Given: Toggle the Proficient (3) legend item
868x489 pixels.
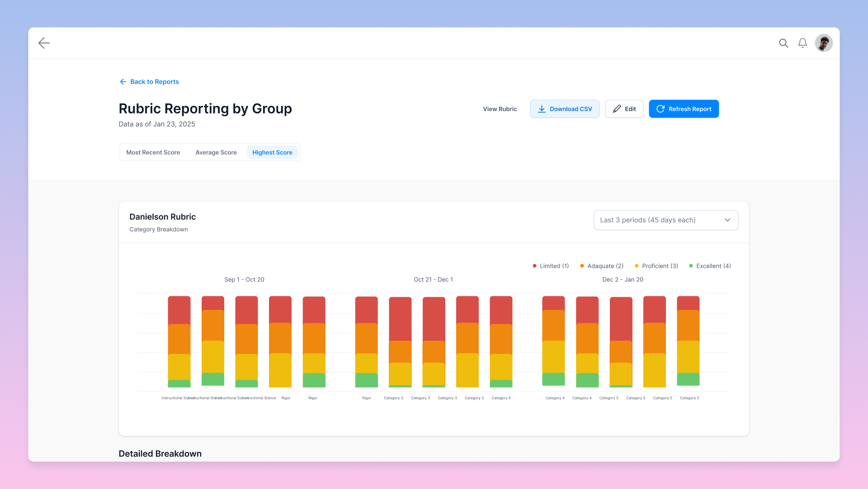Looking at the screenshot, I should click(x=656, y=266).
